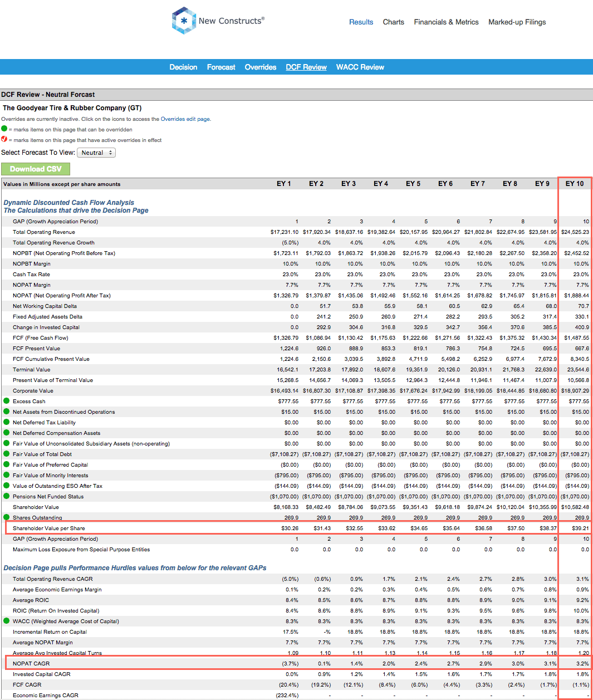
Task: Click green dot for Fair Value of Preferred Capital
Action: (x=6, y=464)
